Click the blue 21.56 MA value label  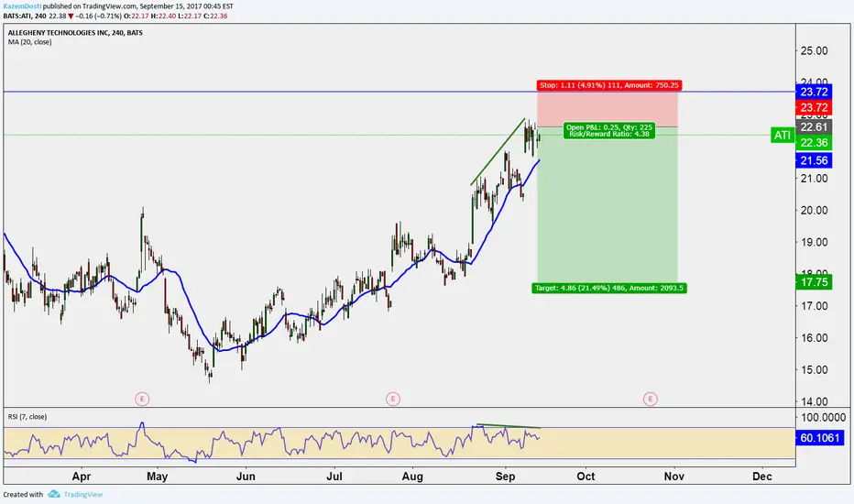pyautogui.click(x=814, y=160)
